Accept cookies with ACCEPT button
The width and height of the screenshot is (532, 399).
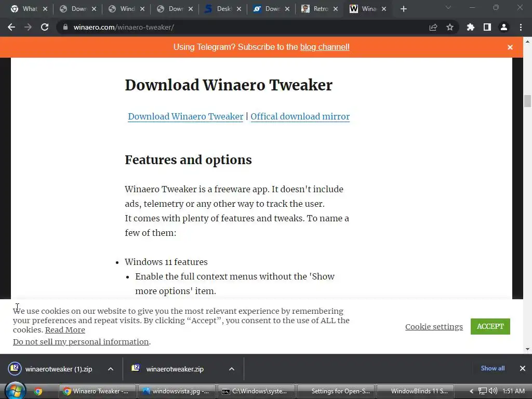490,326
